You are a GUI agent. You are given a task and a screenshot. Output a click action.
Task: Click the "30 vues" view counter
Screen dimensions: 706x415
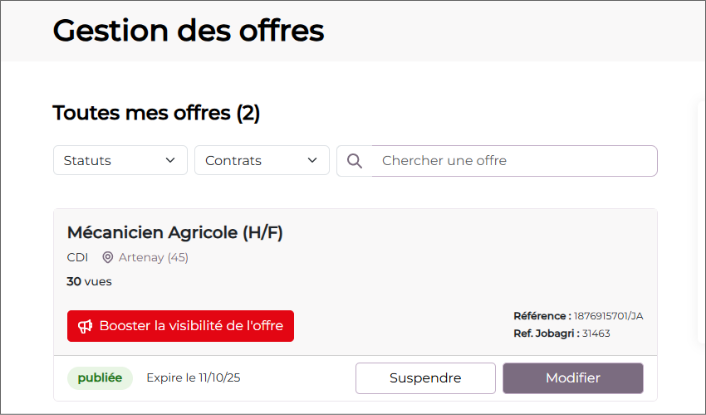[89, 281]
